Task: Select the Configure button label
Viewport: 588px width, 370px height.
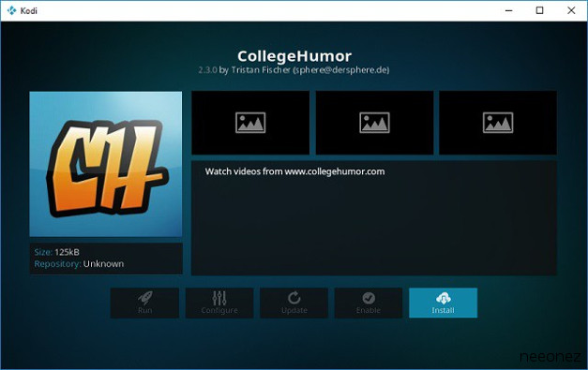Action: point(219,310)
